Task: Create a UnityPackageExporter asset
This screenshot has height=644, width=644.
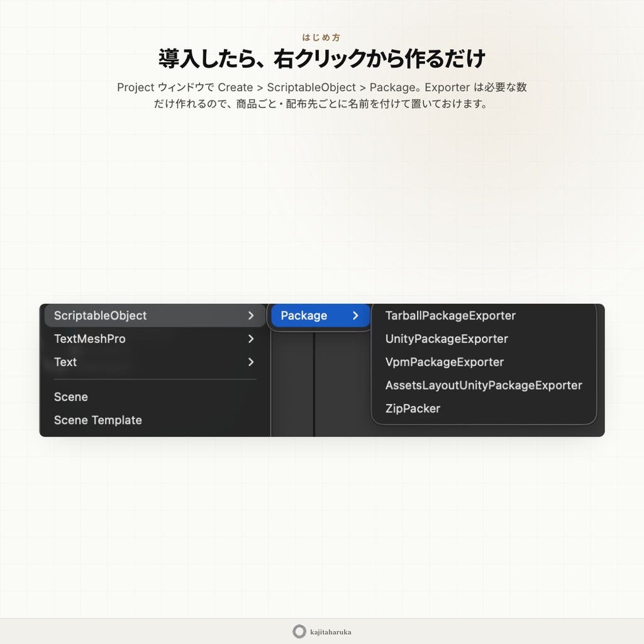Action: [447, 339]
